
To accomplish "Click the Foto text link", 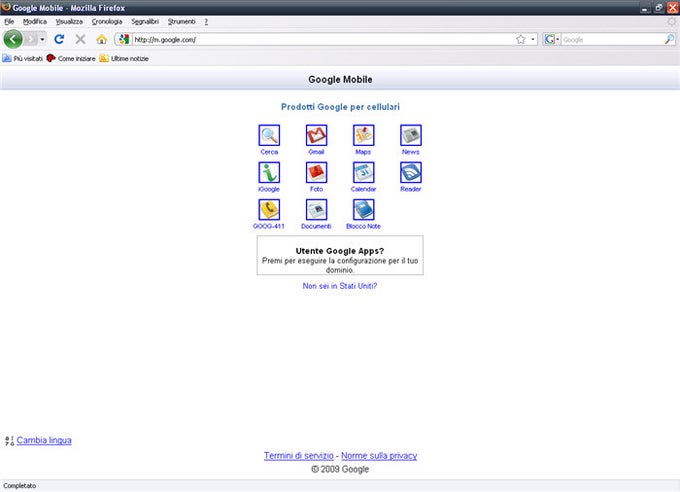I will pyautogui.click(x=316, y=189).
